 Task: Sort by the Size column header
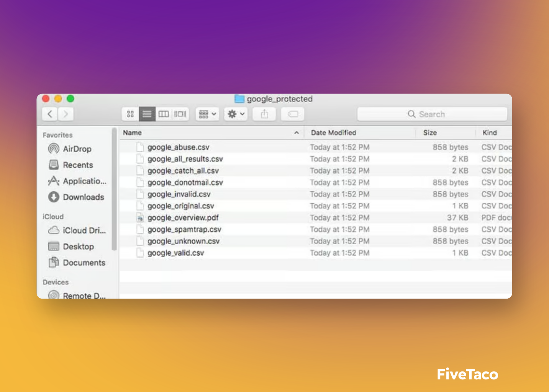click(x=430, y=132)
